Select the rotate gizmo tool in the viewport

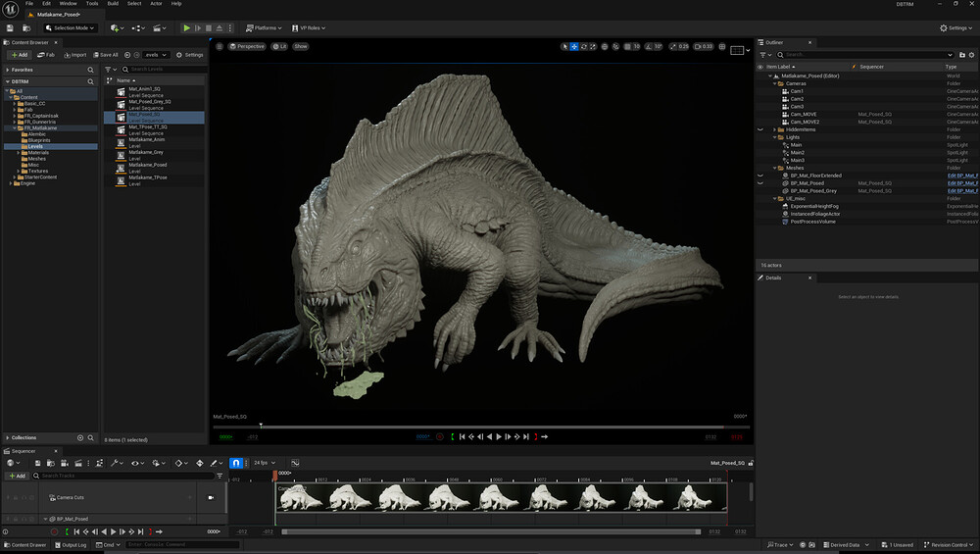(585, 46)
